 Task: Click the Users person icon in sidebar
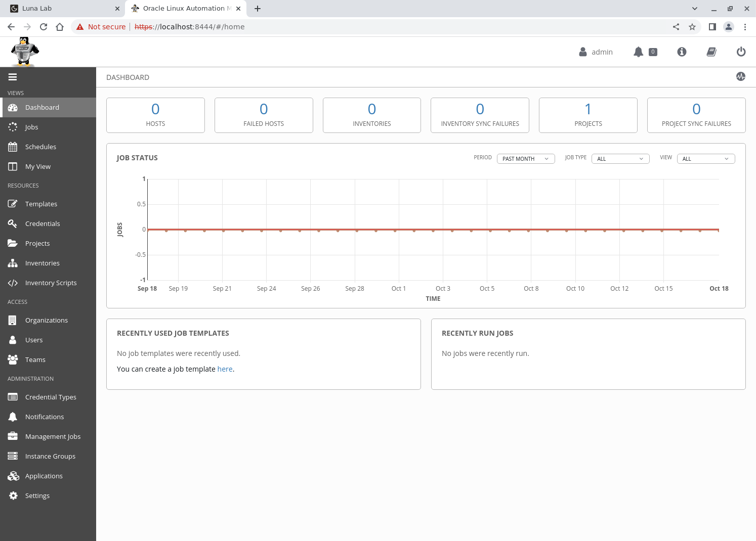click(x=13, y=340)
